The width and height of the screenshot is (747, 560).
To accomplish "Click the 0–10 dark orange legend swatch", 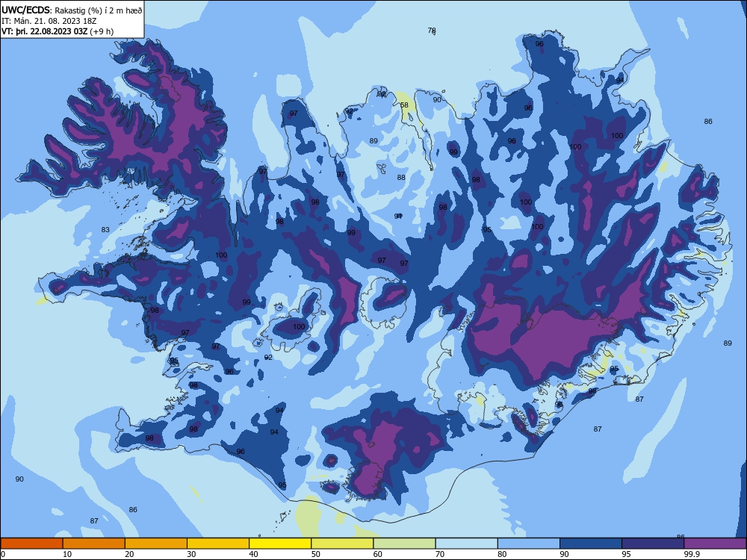I will (x=31, y=544).
